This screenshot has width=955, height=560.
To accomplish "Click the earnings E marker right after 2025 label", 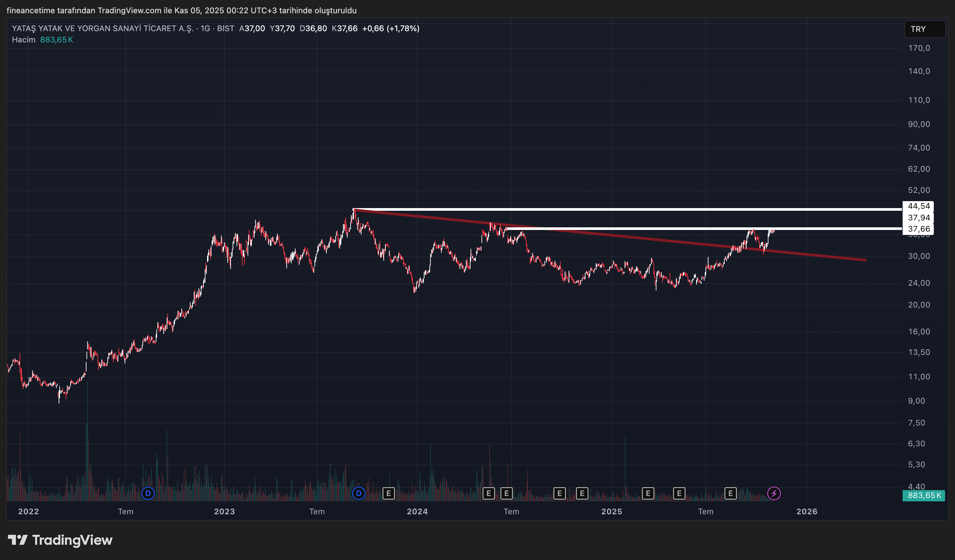I will click(648, 493).
